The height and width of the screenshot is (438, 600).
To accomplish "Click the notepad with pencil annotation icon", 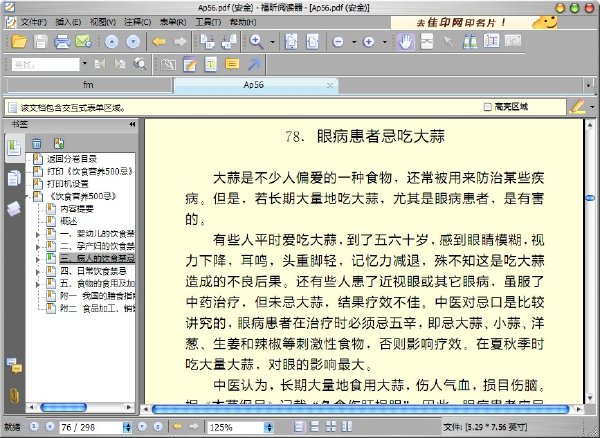I will [x=190, y=64].
